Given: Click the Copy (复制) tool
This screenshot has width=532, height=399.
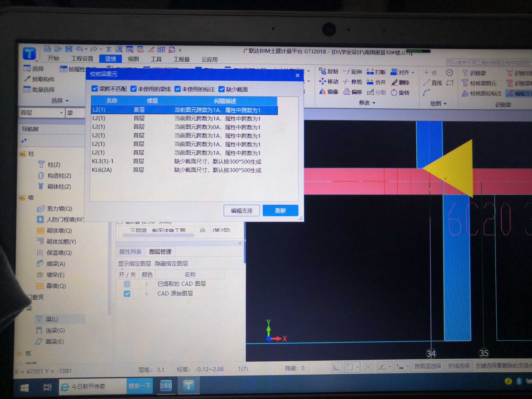Looking at the screenshot, I should [328, 71].
